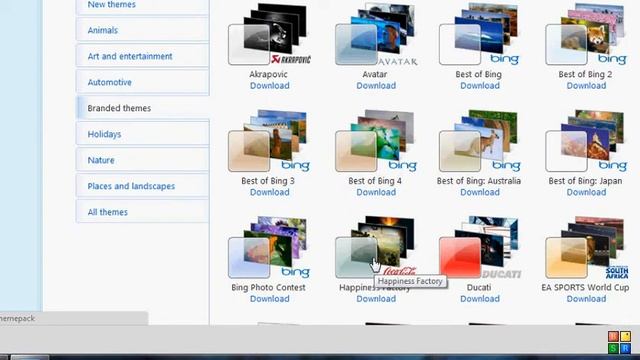This screenshot has height=360, width=640.
Task: Click the EA SPORTS World Cup title
Action: [585, 287]
